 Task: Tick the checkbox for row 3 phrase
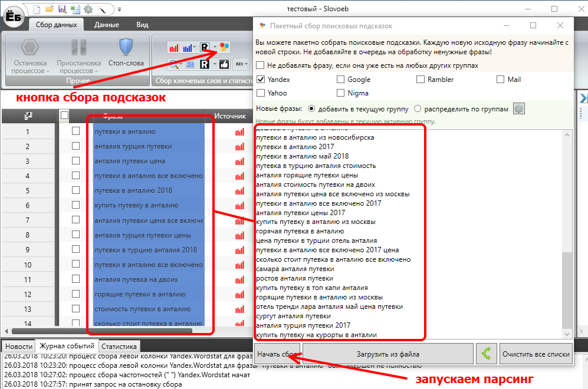(x=75, y=161)
